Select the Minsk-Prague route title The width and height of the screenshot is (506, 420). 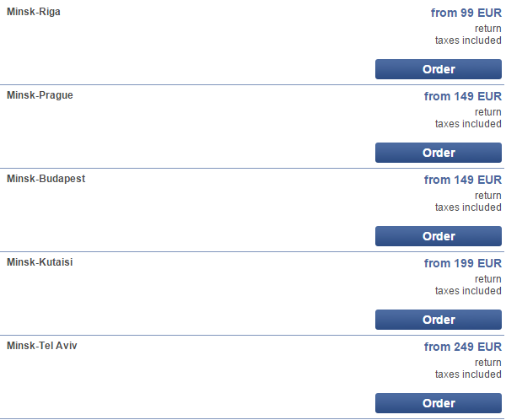point(40,95)
